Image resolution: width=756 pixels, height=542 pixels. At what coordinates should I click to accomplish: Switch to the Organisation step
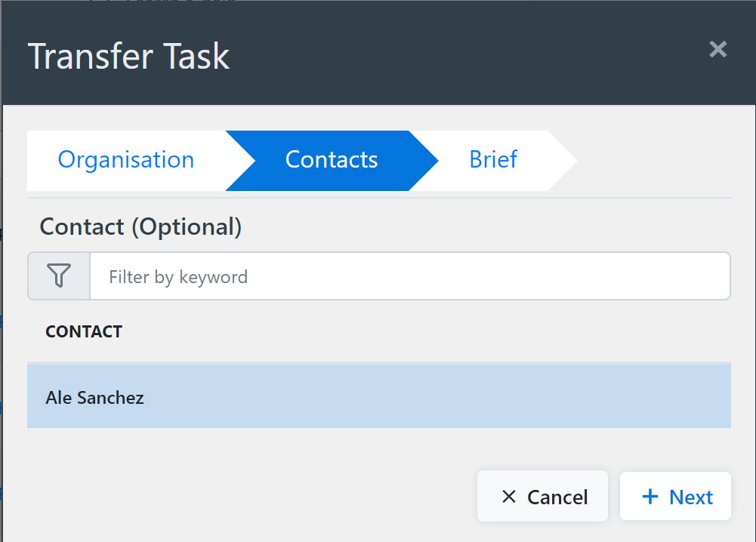tap(125, 159)
